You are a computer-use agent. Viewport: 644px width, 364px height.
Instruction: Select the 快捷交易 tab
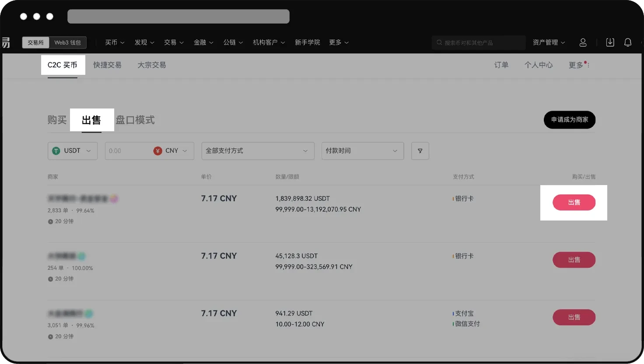(107, 65)
